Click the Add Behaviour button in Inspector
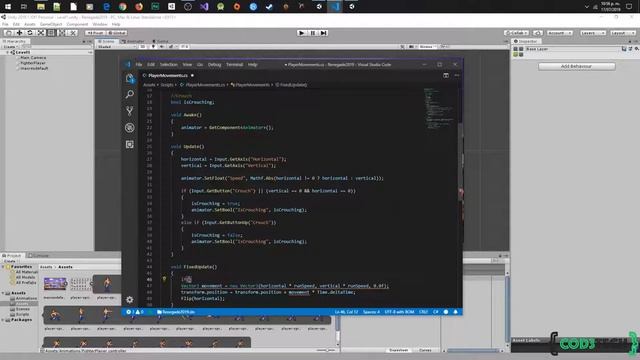 (576, 66)
